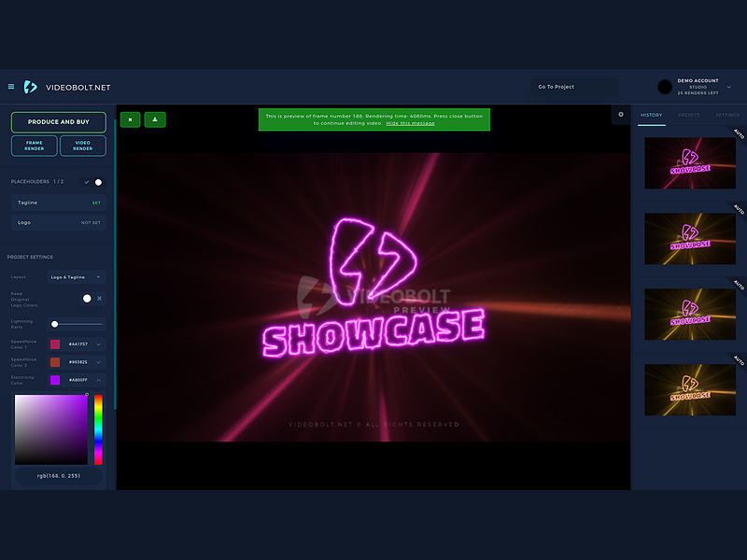Toggle the Placeholders switch
The height and width of the screenshot is (560, 747).
pos(97,182)
